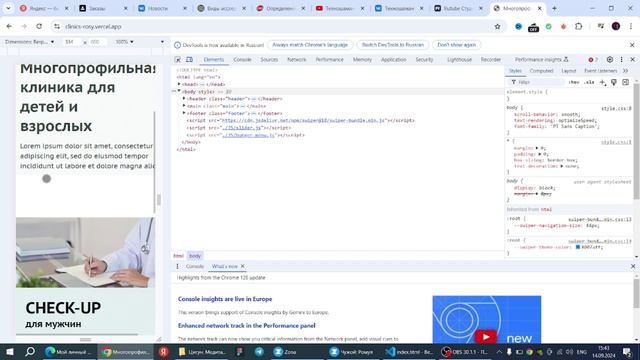Viewport: 640px width, 360px height.
Task: Switch to the drawer Console tab
Action: pyautogui.click(x=195, y=267)
